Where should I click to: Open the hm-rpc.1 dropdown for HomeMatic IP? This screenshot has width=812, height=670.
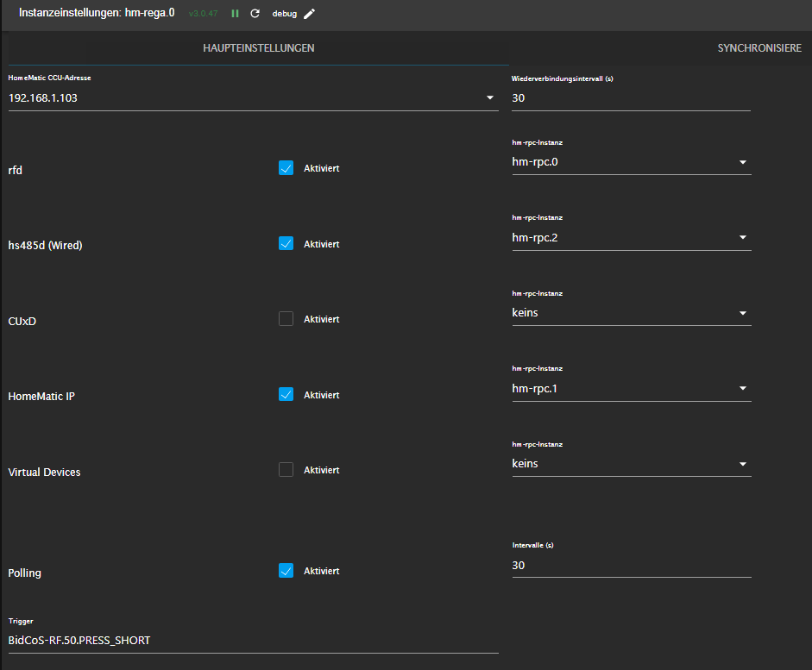pyautogui.click(x=632, y=389)
